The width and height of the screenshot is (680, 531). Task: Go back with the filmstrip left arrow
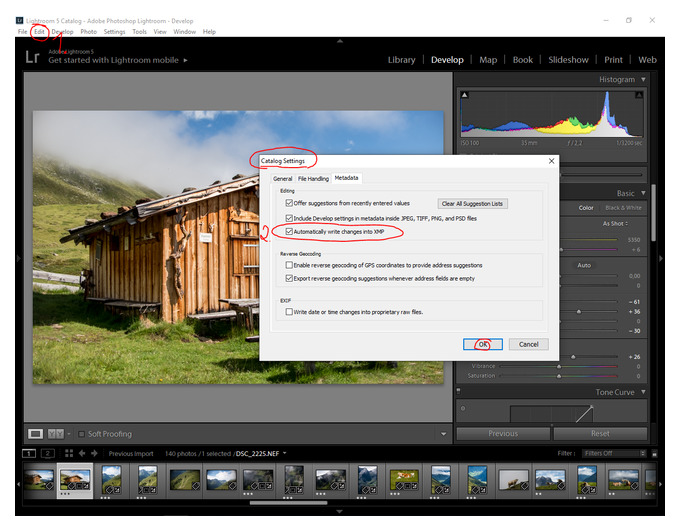(82, 453)
